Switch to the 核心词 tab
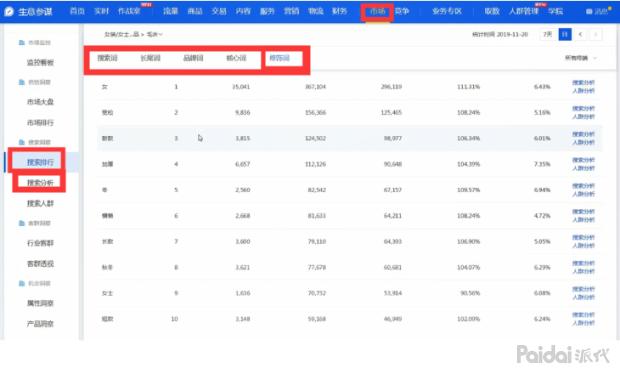 [236, 58]
